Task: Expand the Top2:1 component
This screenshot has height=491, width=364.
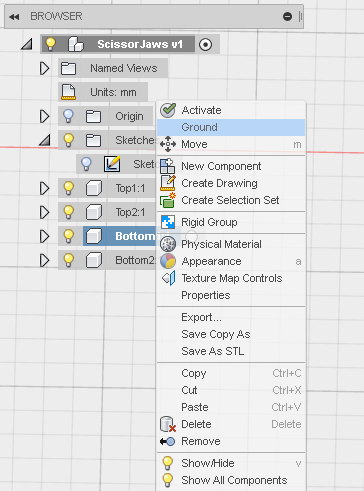Action: click(x=44, y=212)
